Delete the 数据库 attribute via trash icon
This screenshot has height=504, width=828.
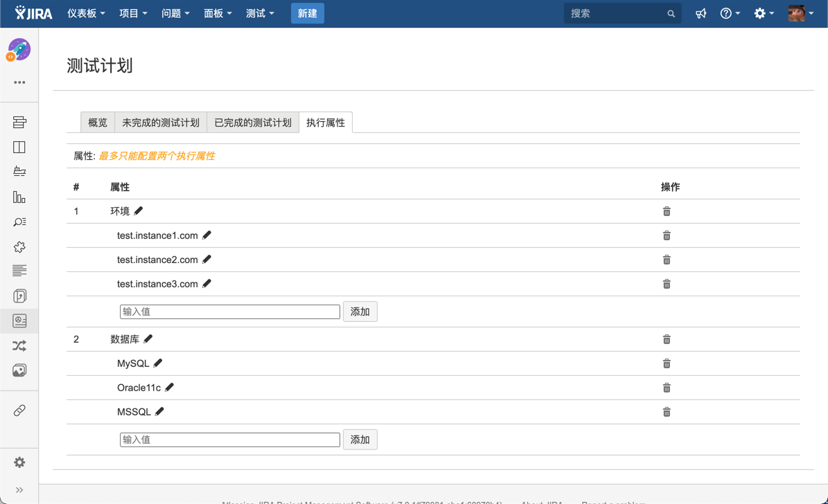667,339
